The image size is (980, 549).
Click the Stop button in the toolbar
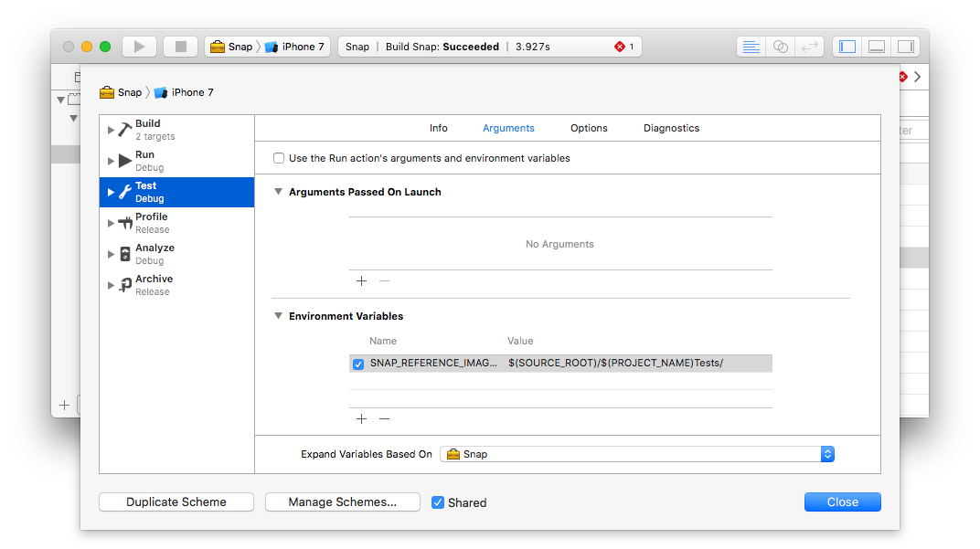coord(182,46)
